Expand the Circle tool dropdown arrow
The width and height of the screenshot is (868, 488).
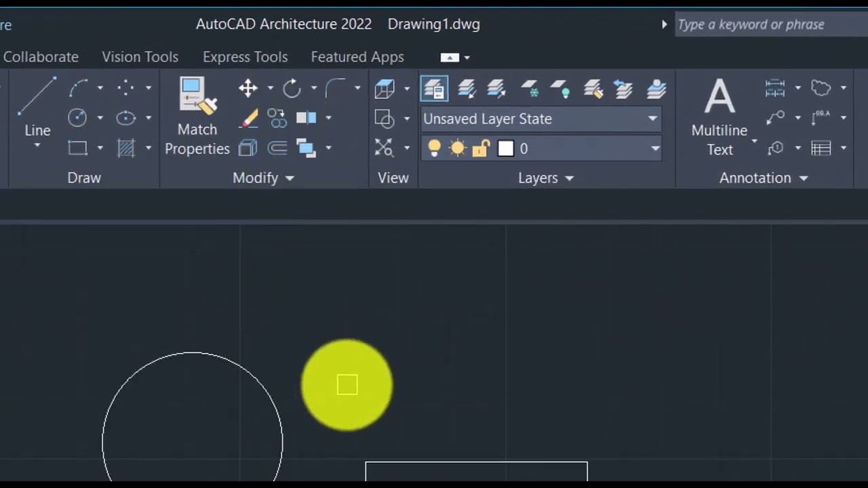tap(100, 118)
